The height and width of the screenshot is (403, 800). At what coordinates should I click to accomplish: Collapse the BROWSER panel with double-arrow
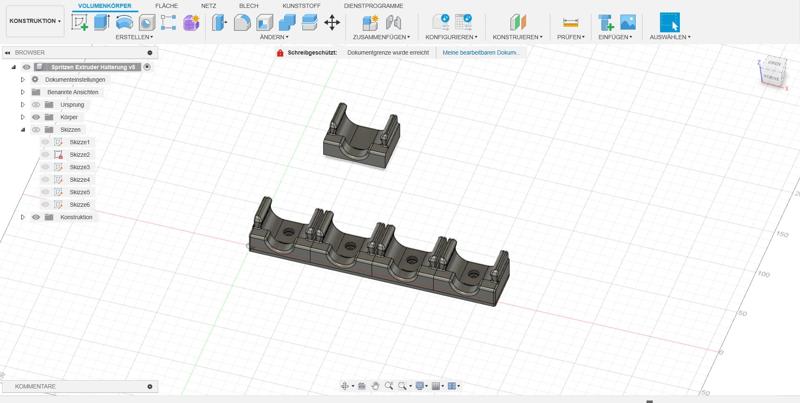pos(8,53)
